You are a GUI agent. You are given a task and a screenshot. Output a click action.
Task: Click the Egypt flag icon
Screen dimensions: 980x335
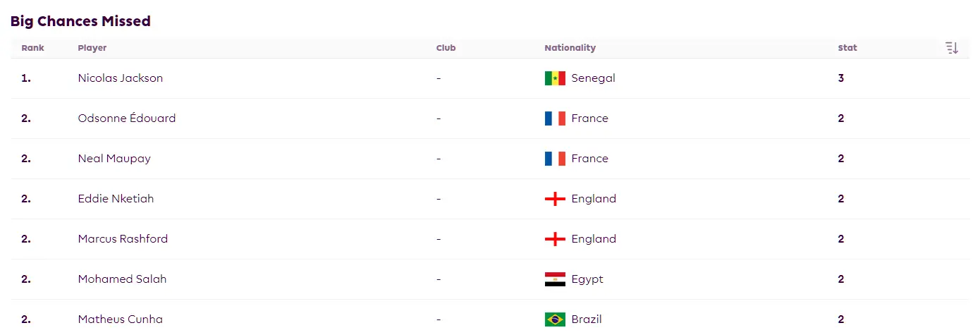pos(555,279)
